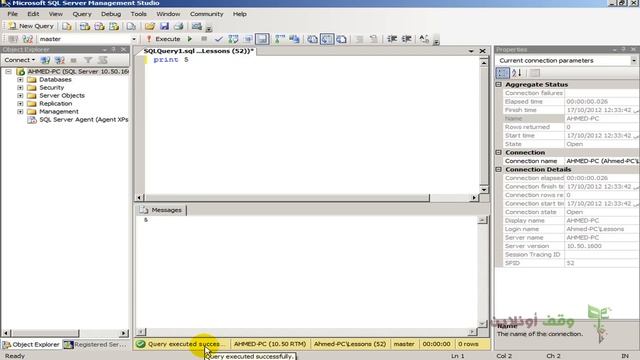The height and width of the screenshot is (360, 640).
Task: Open the Current connection parameters dropdown
Action: pos(633,60)
